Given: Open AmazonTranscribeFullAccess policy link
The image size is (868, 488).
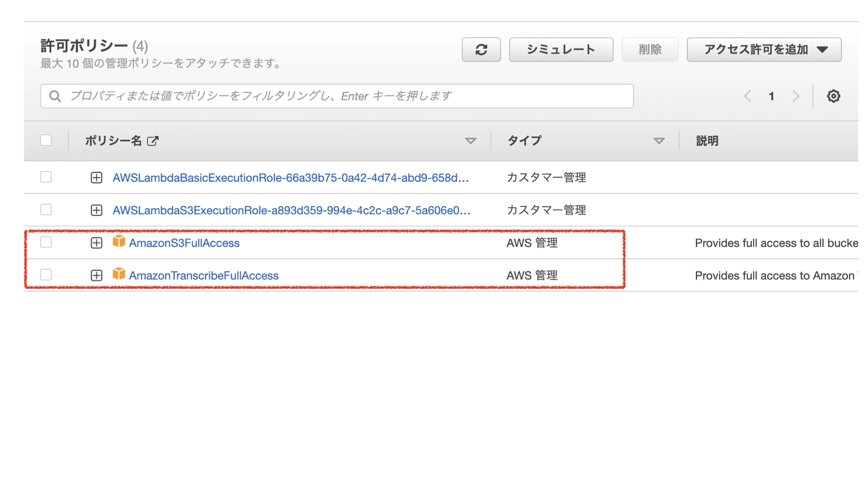Looking at the screenshot, I should (x=203, y=276).
